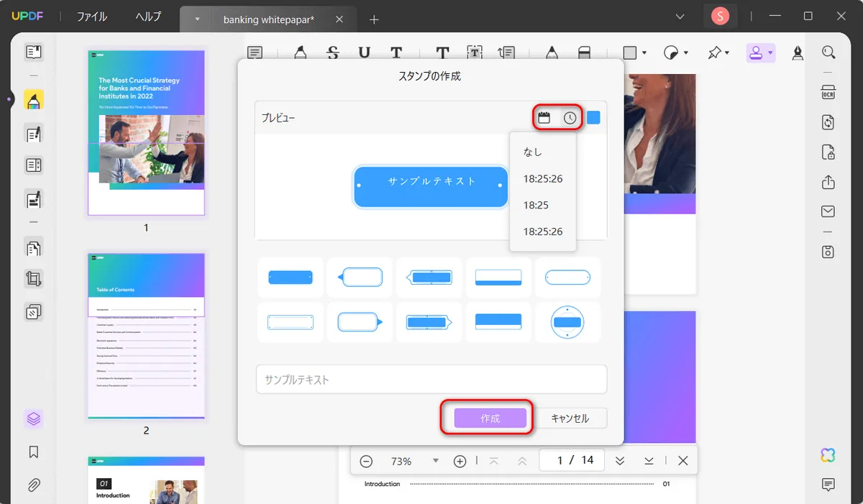This screenshot has width=863, height=504.
Task: Select the text callout tool
Action: (507, 52)
